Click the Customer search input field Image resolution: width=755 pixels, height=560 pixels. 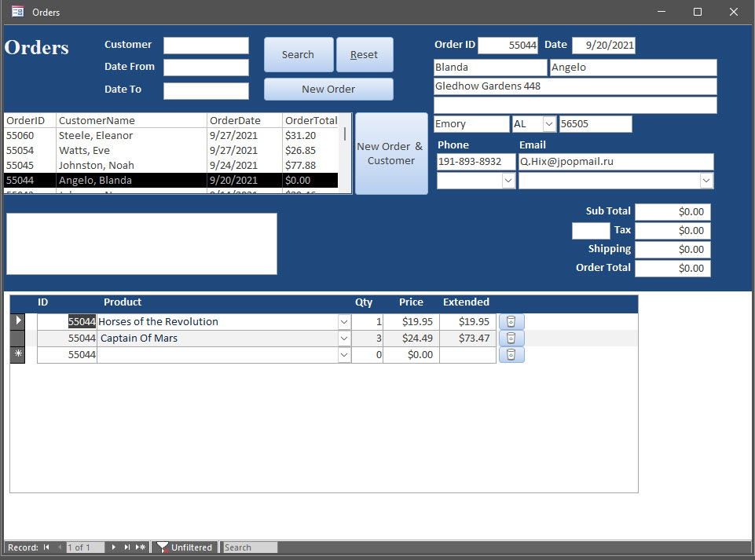coord(206,46)
